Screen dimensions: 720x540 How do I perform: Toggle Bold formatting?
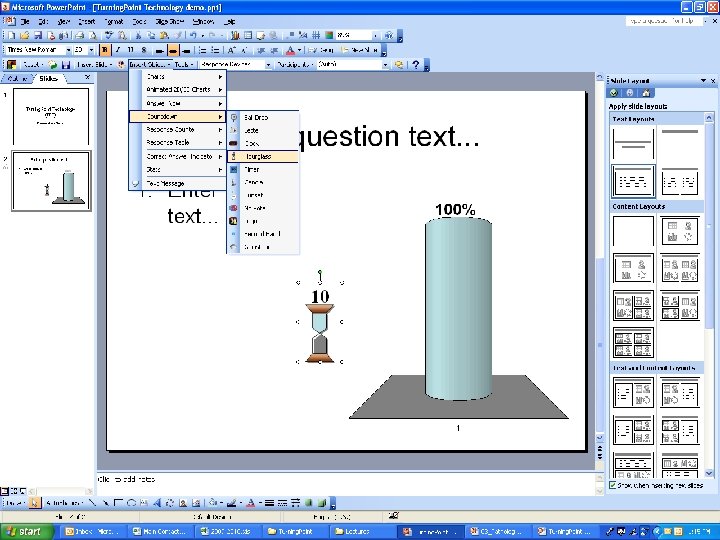105,50
